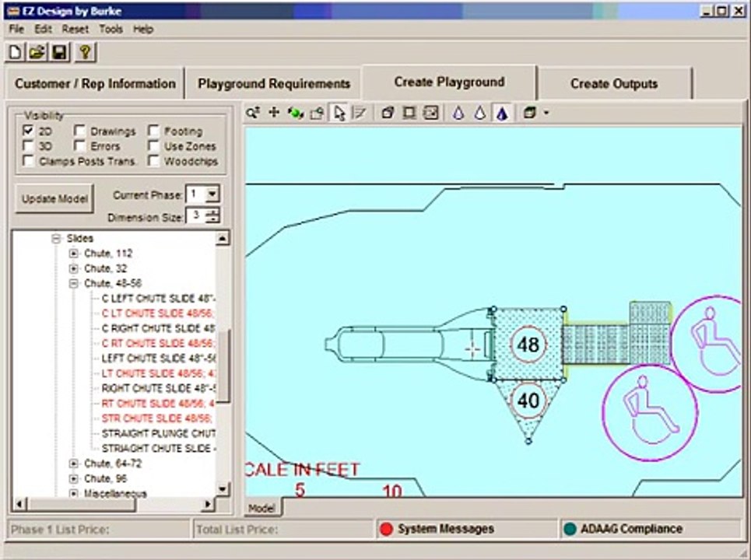Click the EZ Design title bar icon
The height and width of the screenshot is (560, 751).
pos(13,11)
